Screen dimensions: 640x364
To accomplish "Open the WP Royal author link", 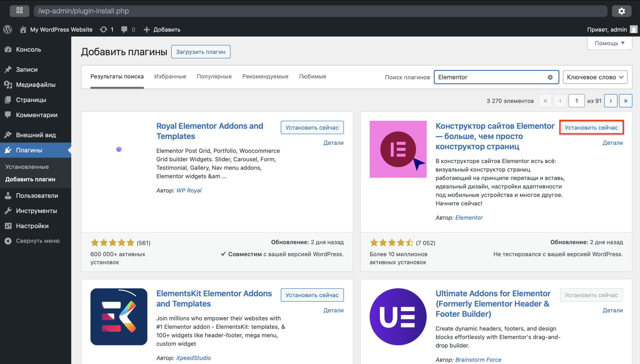I will point(189,190).
